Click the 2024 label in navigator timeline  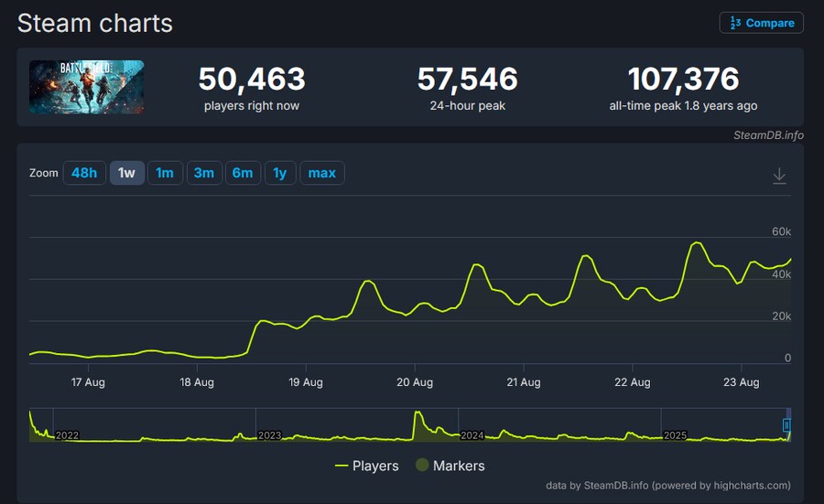(x=472, y=435)
